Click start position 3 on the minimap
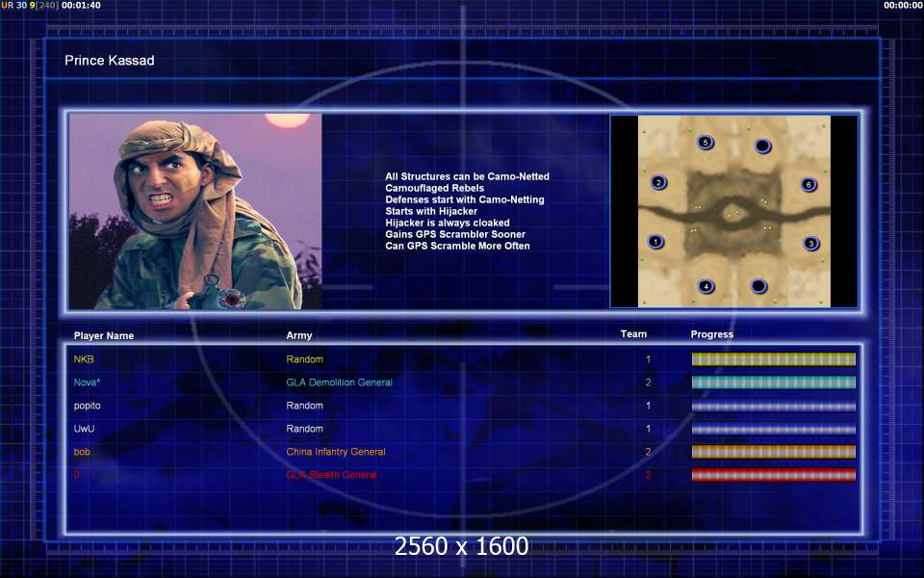This screenshot has height=578, width=924. point(811,244)
